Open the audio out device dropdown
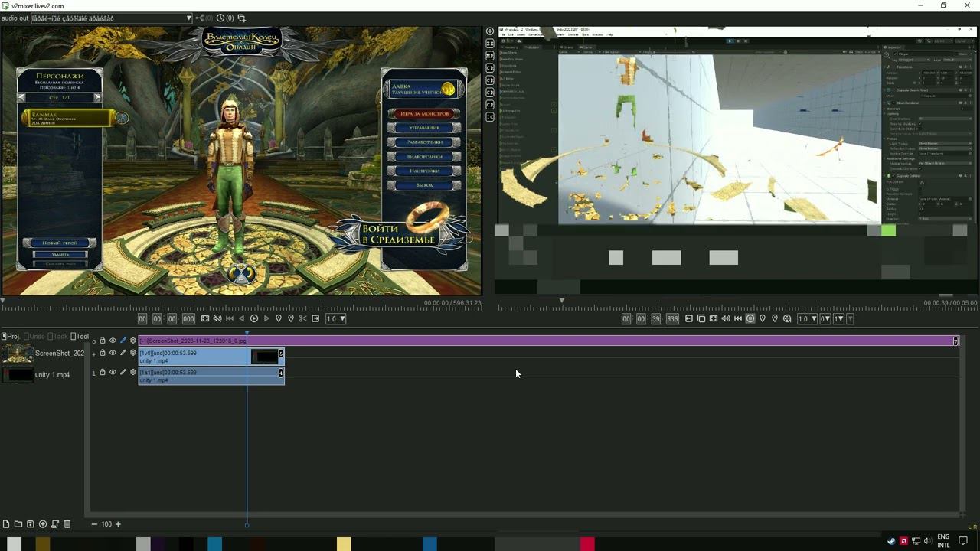The image size is (980, 551). (112, 18)
